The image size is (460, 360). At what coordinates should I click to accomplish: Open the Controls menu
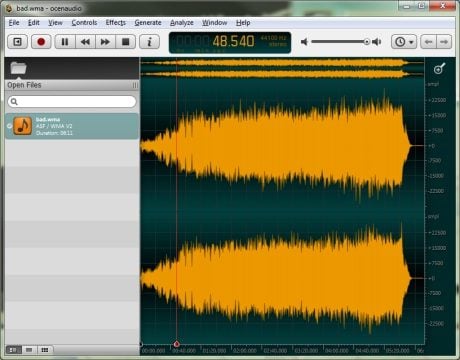(84, 23)
